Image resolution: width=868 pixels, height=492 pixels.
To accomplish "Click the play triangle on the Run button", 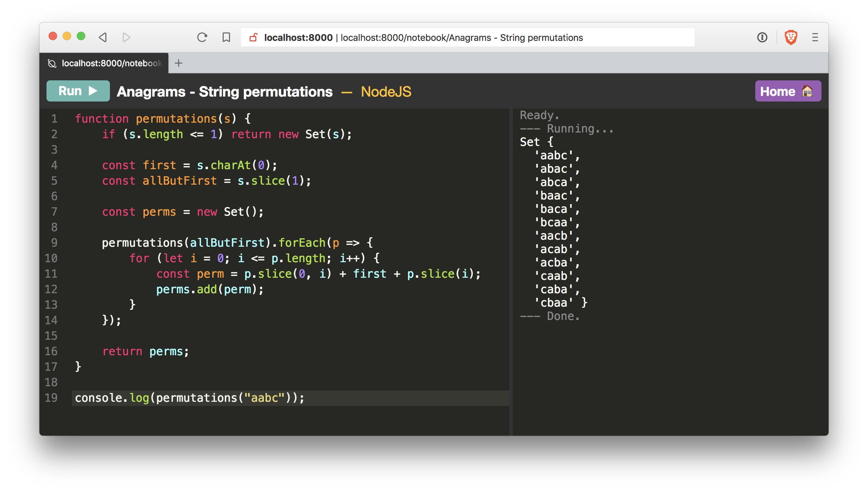I will tap(92, 91).
